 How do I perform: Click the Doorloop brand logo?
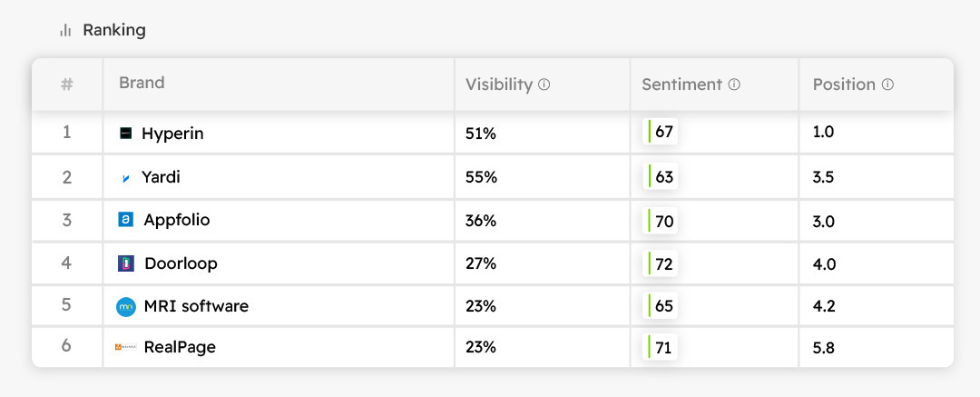pyautogui.click(x=126, y=263)
